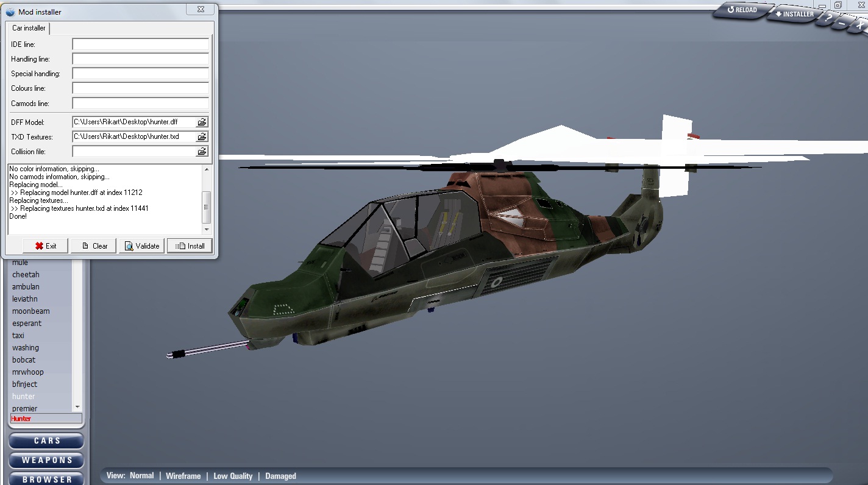Click log line 'Replacing model hunter.dff at index 11212'
The height and width of the screenshot is (485, 868).
click(77, 193)
